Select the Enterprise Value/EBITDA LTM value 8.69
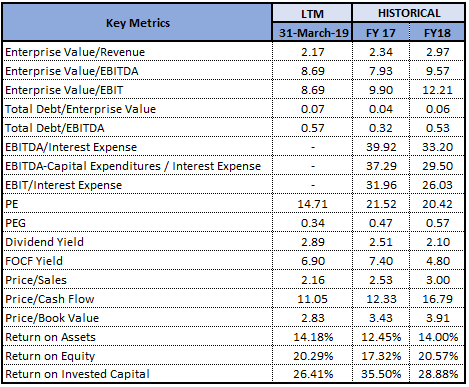This screenshot has height=387, width=469. point(313,71)
